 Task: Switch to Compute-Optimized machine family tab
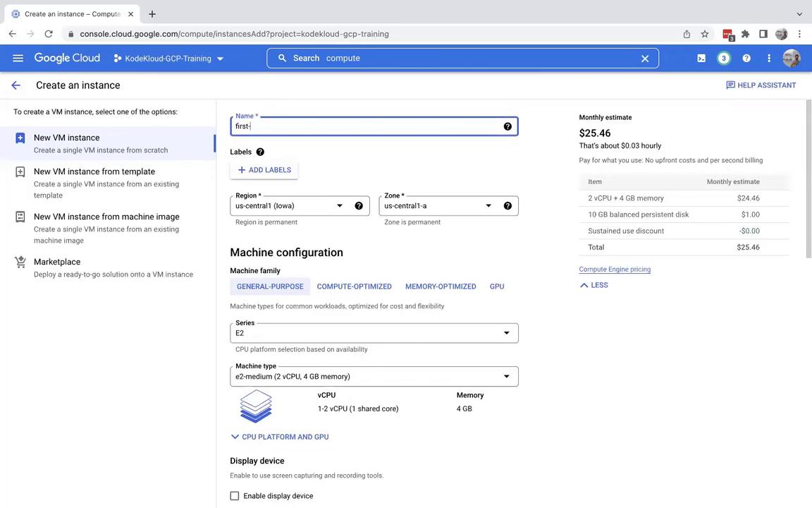pos(354,286)
